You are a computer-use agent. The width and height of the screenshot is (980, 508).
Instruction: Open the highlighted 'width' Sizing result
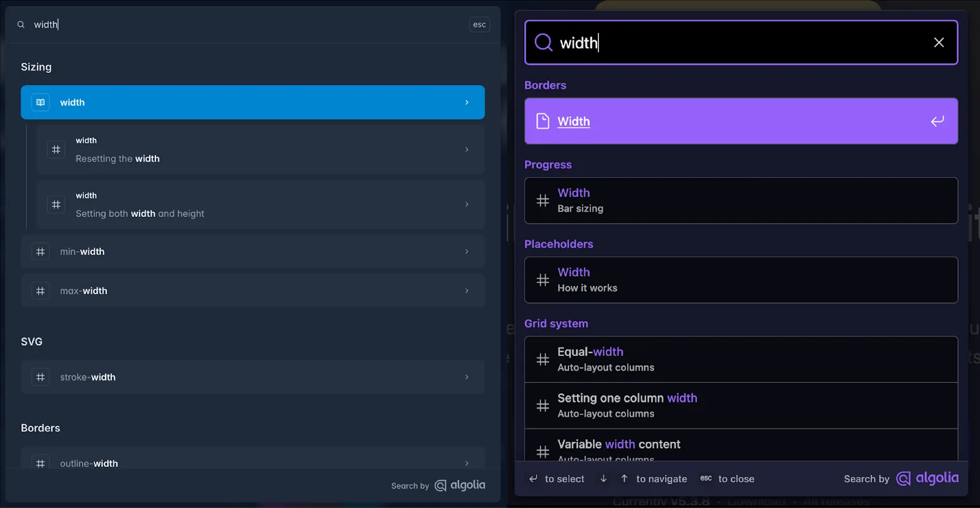point(253,102)
